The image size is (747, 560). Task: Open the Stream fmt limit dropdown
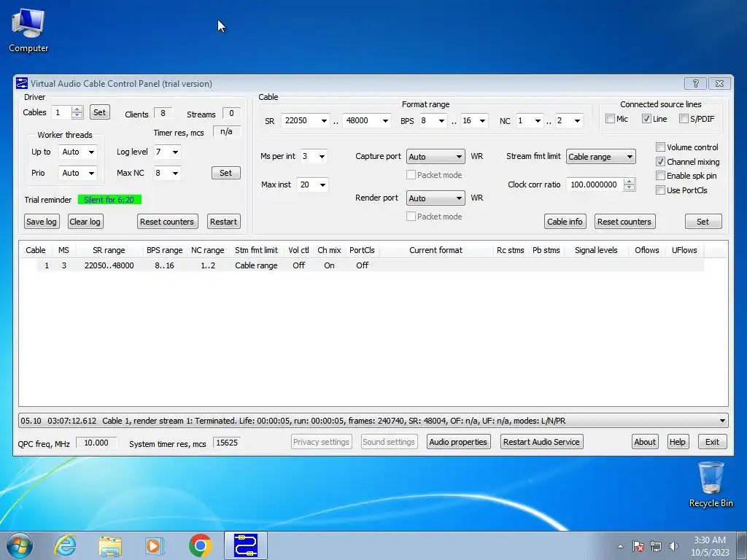click(x=601, y=157)
